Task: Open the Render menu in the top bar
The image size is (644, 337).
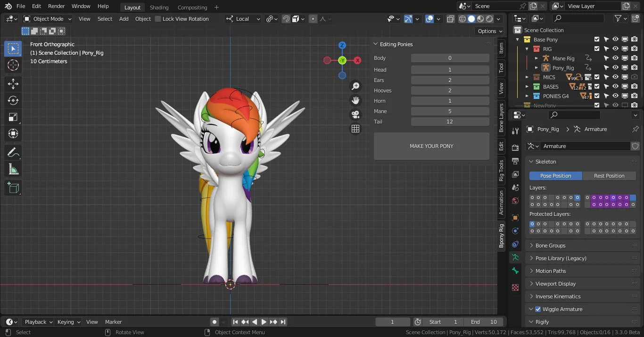Action: click(56, 6)
